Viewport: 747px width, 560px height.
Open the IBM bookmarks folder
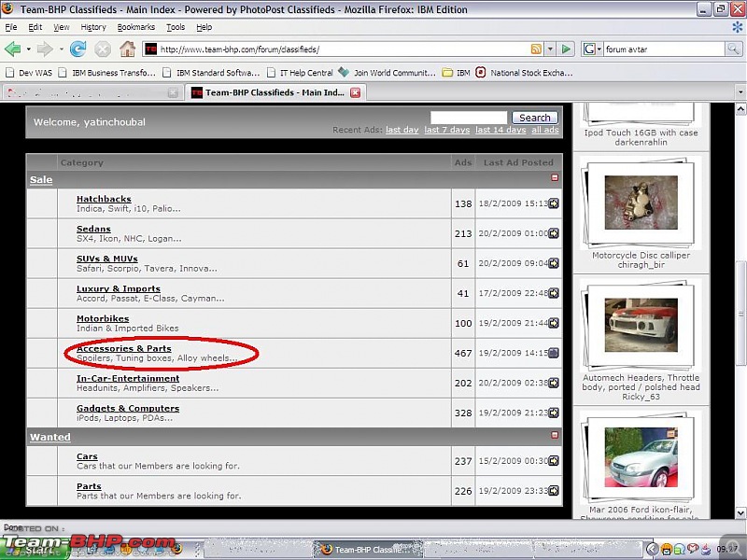456,73
